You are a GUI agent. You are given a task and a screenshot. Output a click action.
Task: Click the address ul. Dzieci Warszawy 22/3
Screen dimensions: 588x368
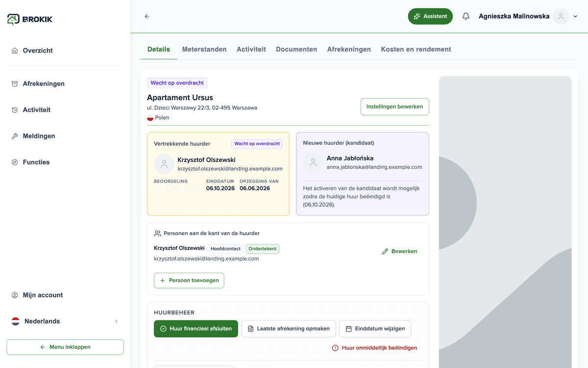pos(202,107)
